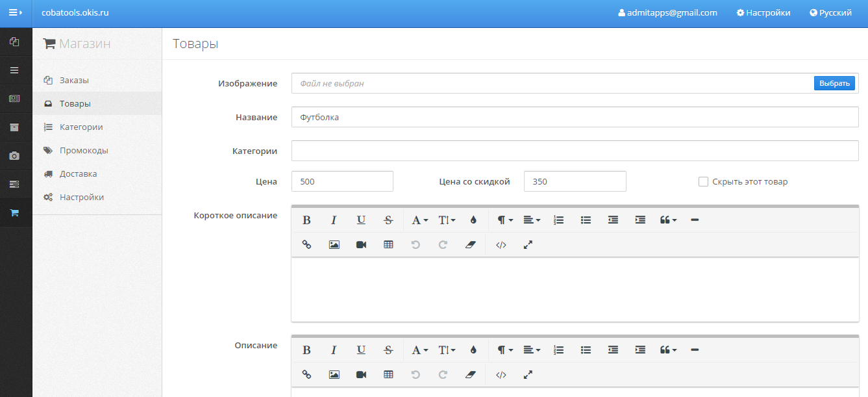Toggle the hamburger menu at top left
868x397 pixels.
pos(16,12)
